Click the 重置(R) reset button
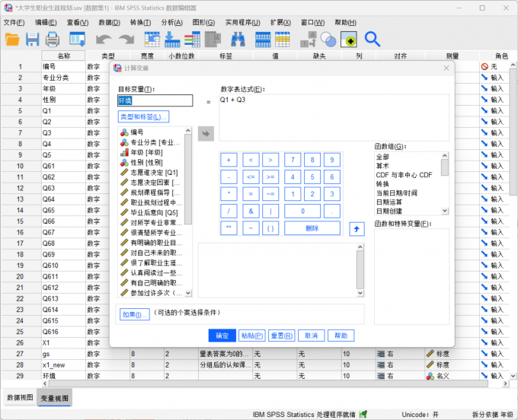This screenshot has height=420, width=518. [x=282, y=336]
